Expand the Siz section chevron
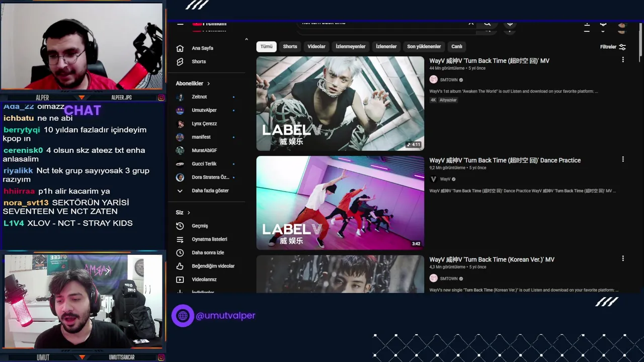 coord(189,213)
